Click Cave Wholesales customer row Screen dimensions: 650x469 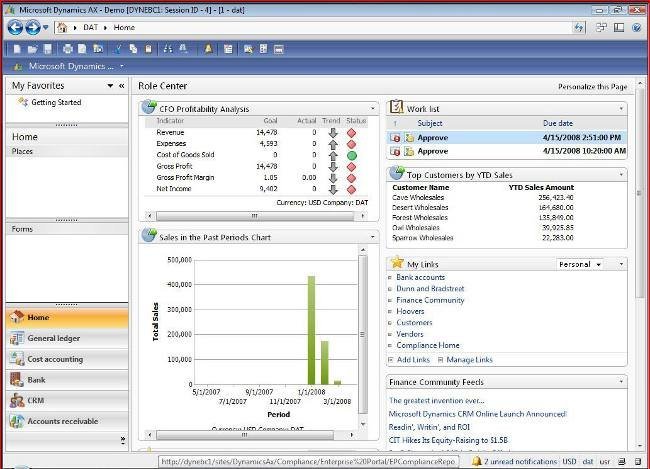coord(483,197)
